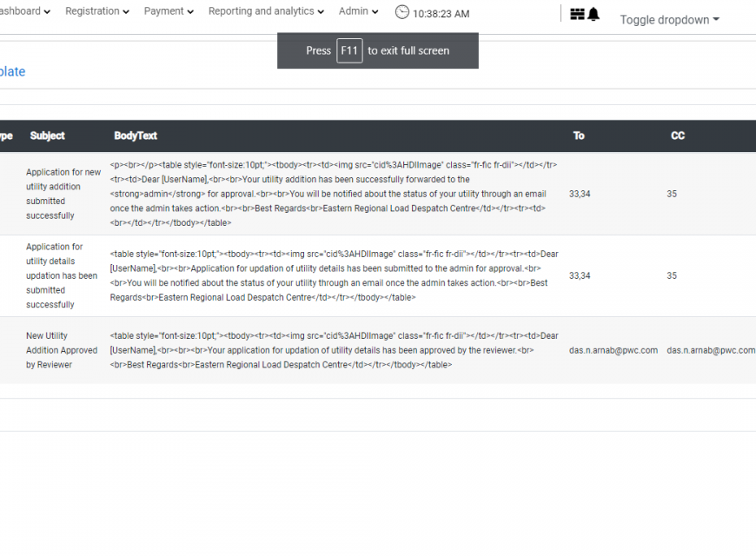Screen dimensions: 756x556
Task: Sort by the Subject column header
Action: (x=47, y=136)
